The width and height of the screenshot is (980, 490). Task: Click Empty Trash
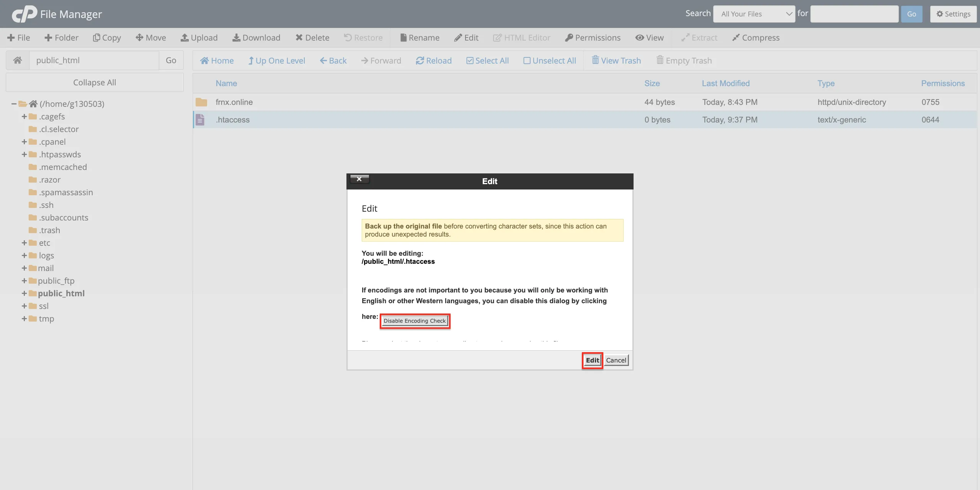point(684,60)
